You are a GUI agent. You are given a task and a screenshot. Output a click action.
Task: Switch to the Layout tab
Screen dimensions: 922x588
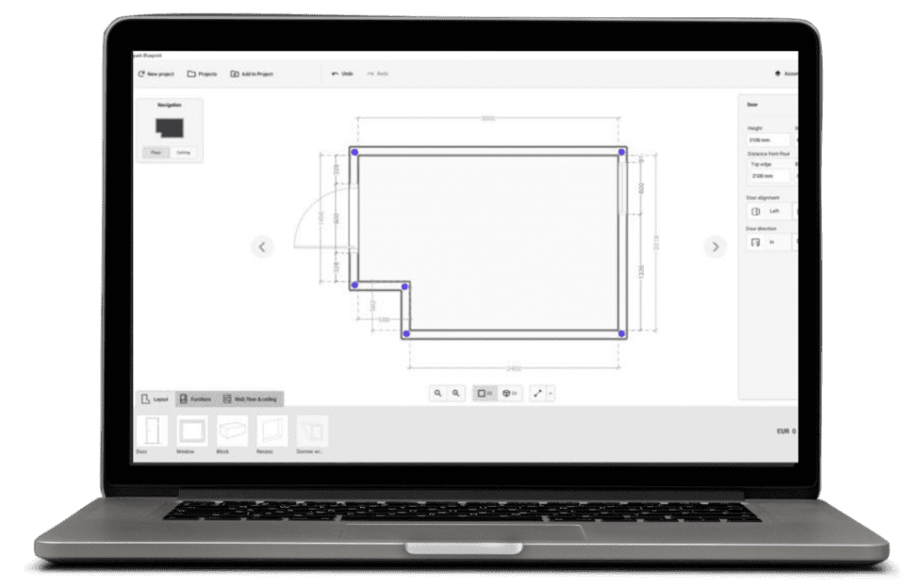[155, 399]
